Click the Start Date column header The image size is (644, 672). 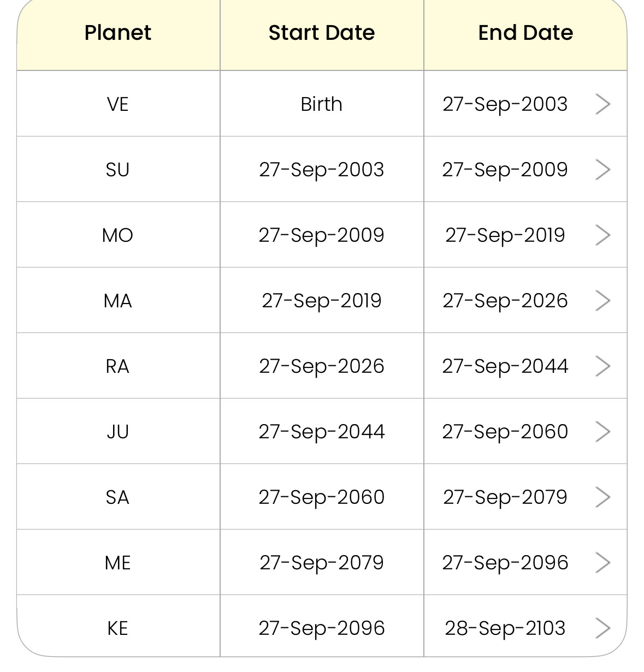point(322,33)
